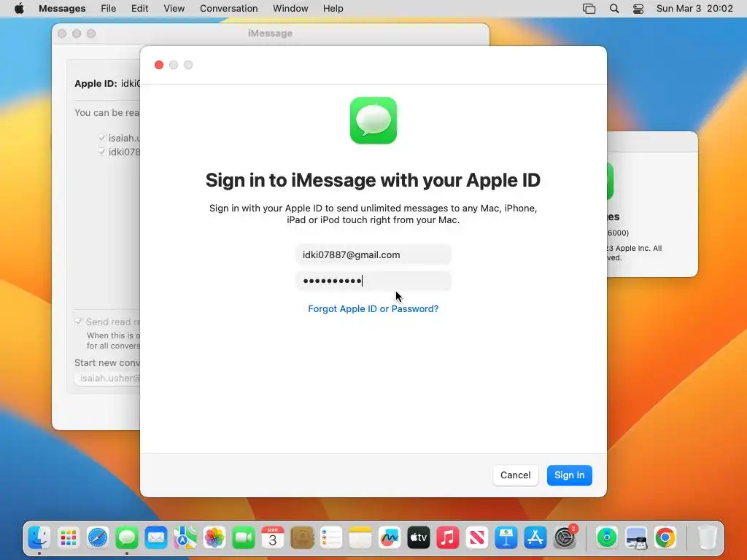Toggle the isaiah address checkbox in iMessage window
Viewport: 747px width, 560px height.
(101, 138)
